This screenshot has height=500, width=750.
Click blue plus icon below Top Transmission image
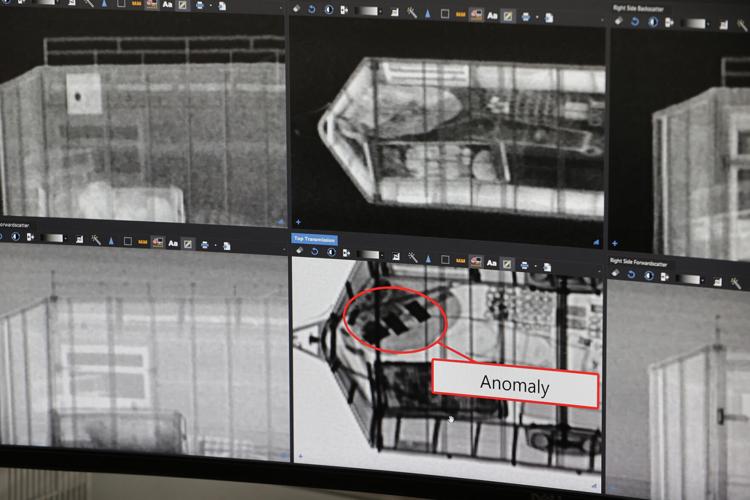pos(300,456)
